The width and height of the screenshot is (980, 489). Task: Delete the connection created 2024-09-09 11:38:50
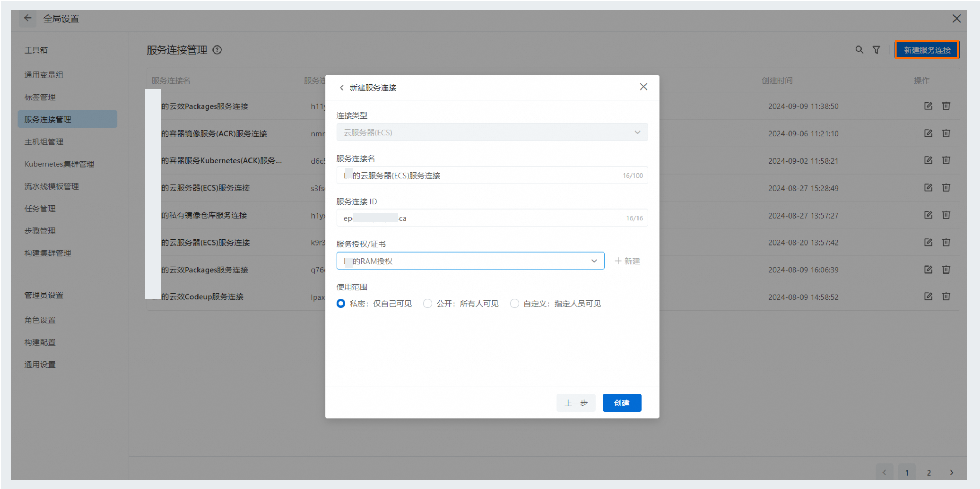coord(946,106)
